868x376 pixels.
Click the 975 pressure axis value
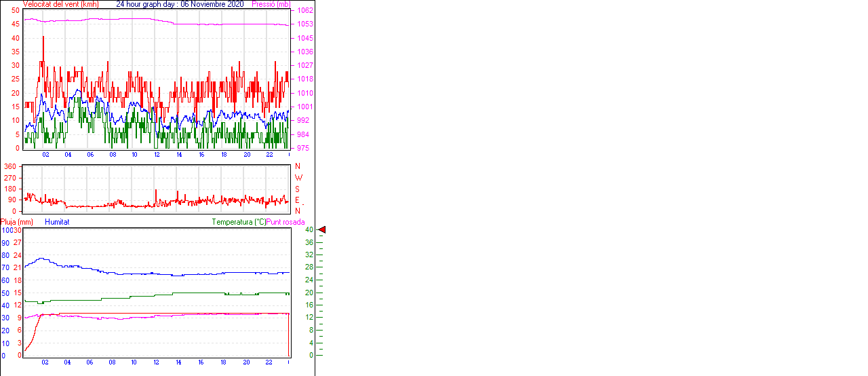[304, 148]
